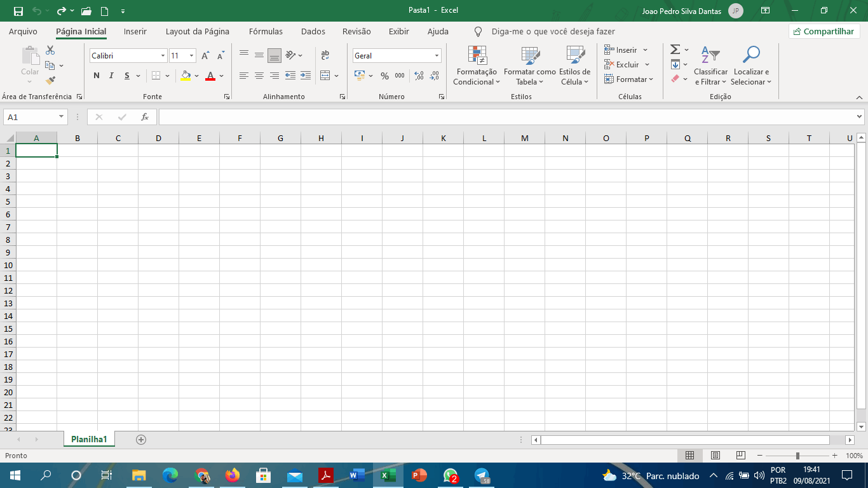Click the Save icon in the quick access toolbar

[18, 11]
